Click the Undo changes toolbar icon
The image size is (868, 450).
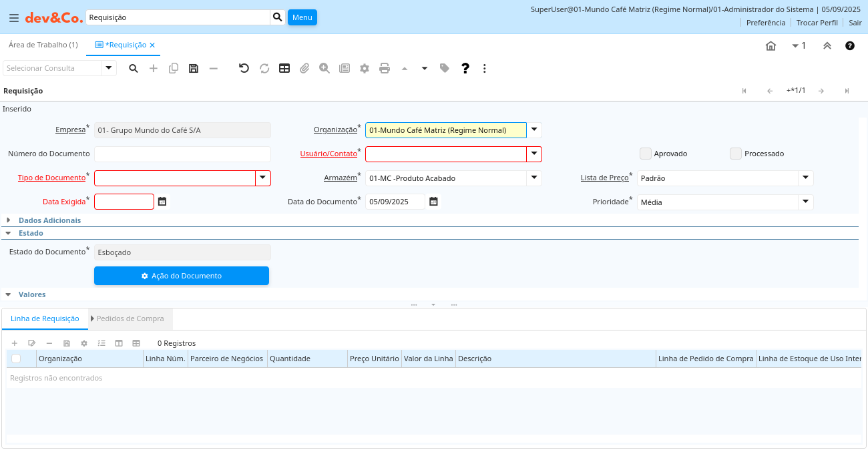pyautogui.click(x=244, y=68)
